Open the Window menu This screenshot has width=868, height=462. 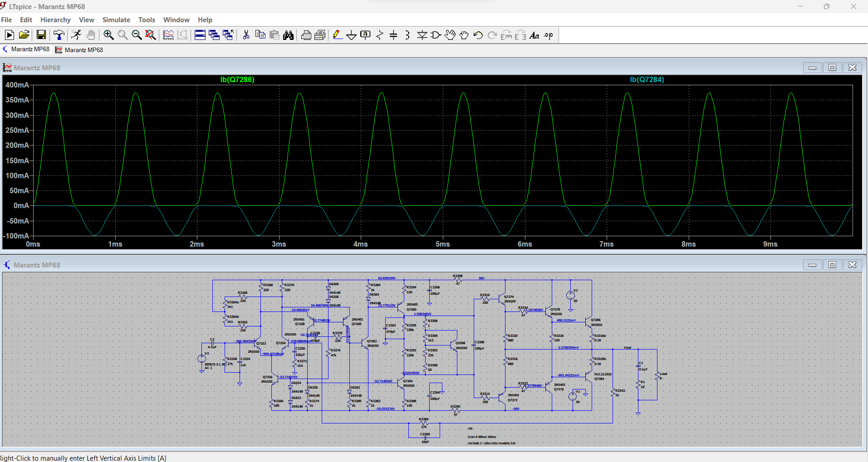click(x=176, y=20)
